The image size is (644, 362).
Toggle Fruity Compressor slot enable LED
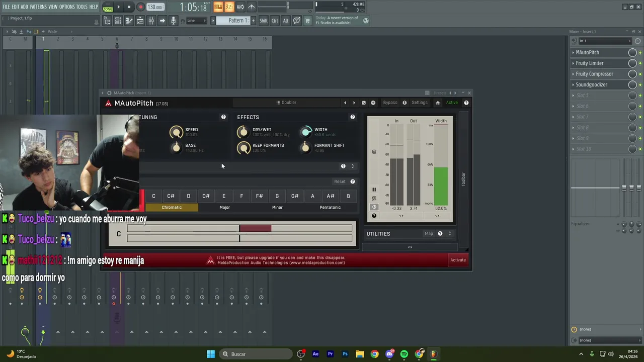pos(640,74)
